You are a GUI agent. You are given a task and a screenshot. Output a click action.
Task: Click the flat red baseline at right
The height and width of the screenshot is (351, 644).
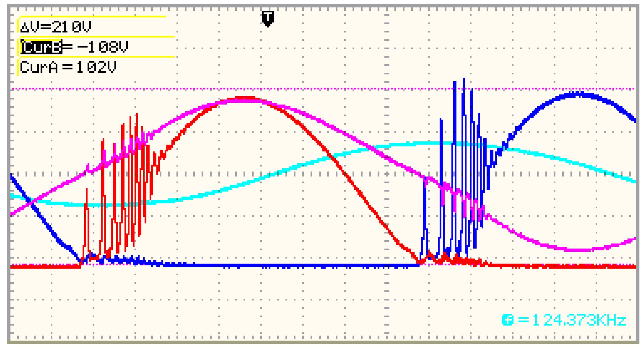(563, 266)
